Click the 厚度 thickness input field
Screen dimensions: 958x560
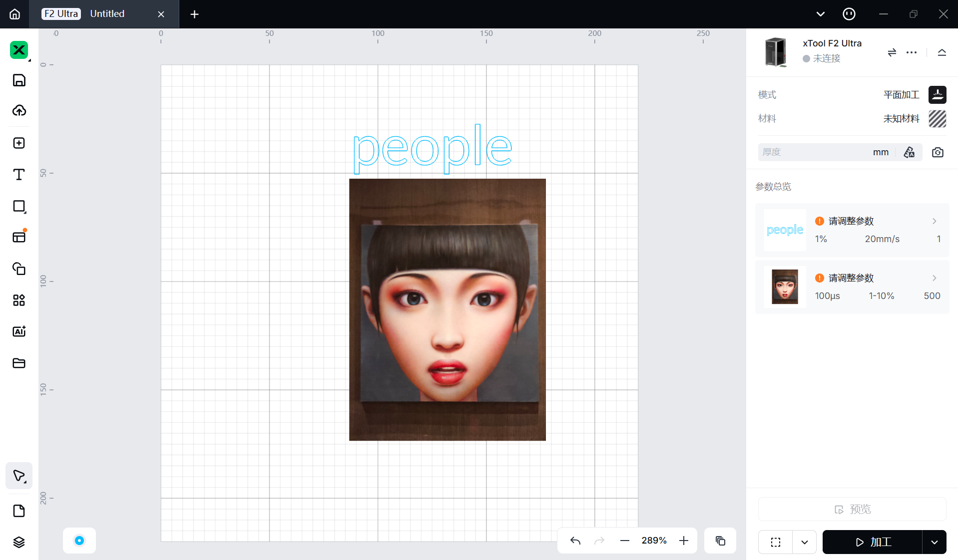point(814,152)
